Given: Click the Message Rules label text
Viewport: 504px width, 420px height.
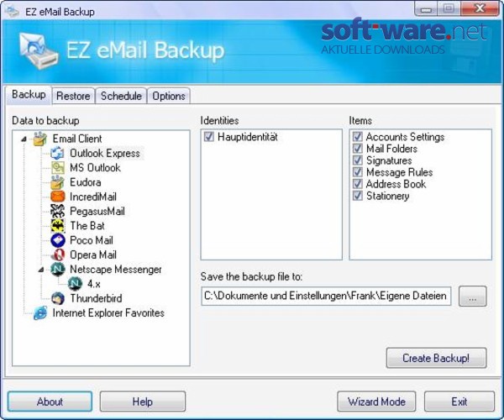Looking at the screenshot, I should 400,172.
